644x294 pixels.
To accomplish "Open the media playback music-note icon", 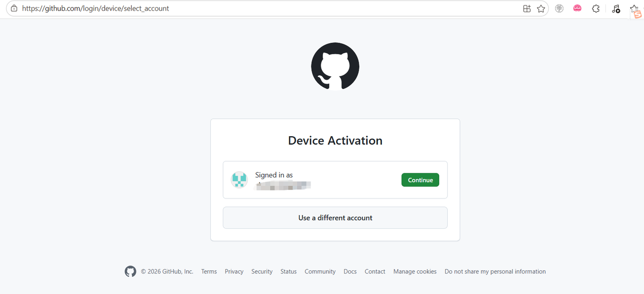I will tap(616, 9).
